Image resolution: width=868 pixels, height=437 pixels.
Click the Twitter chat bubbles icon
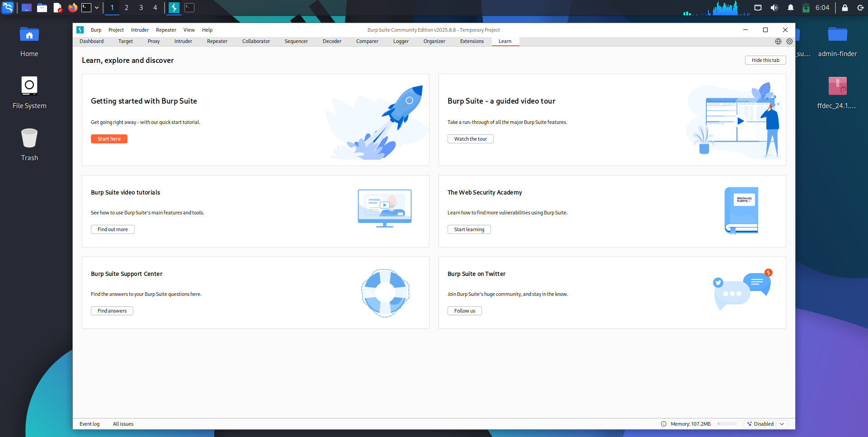742,289
